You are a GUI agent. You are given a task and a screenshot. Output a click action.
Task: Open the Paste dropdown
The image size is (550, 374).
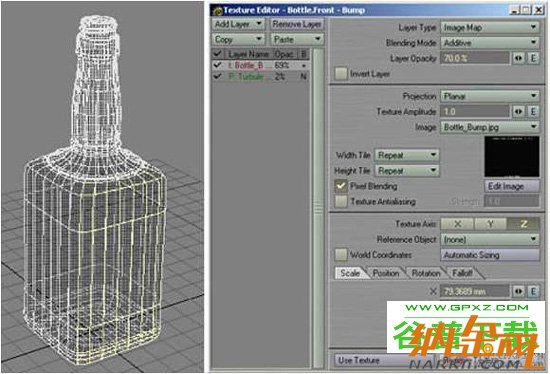point(297,39)
